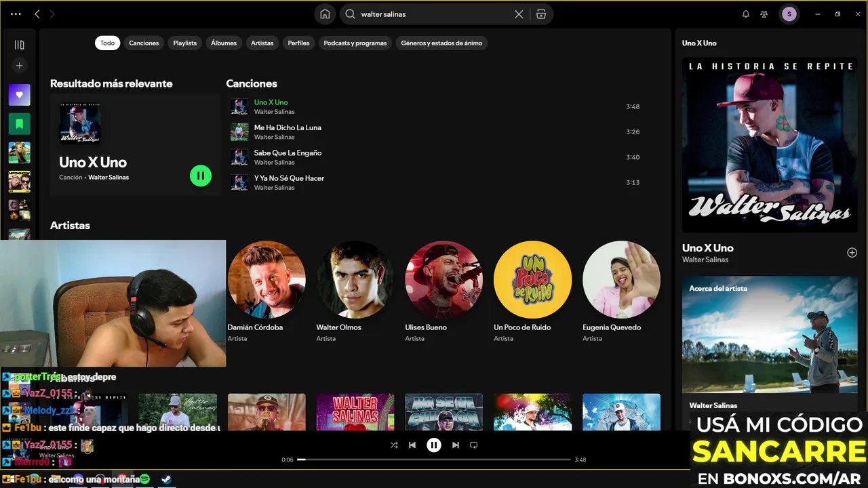Select the Perfiles filter chip
This screenshot has width=868, height=488.
[x=298, y=43]
